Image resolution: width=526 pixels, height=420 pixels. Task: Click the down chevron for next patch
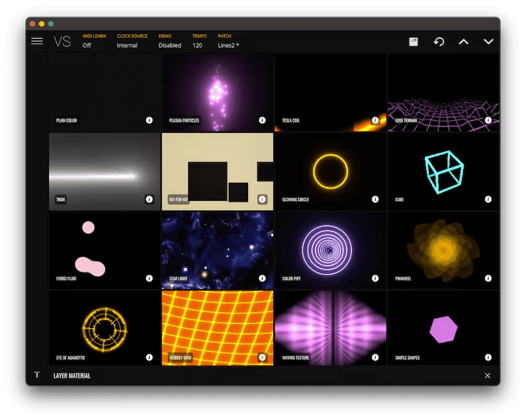[x=488, y=42]
